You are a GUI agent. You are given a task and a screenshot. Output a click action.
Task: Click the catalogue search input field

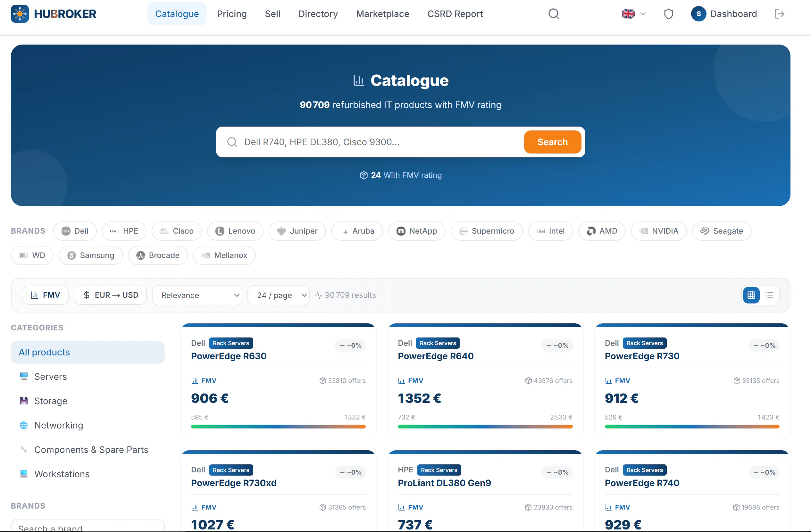(x=382, y=142)
